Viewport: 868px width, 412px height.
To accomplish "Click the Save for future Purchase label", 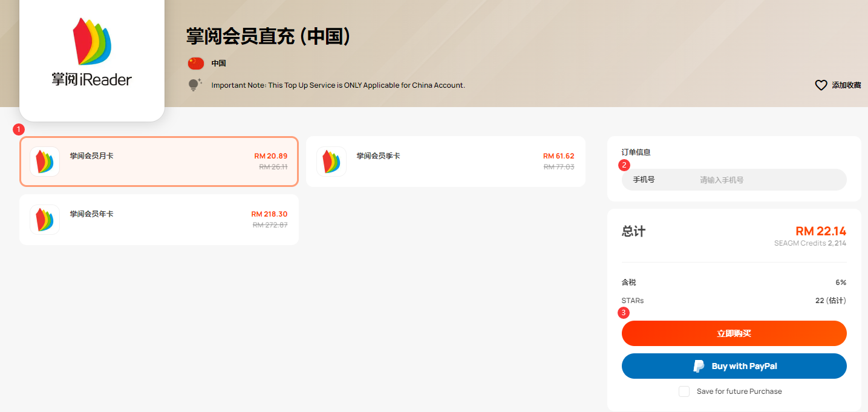I will tap(739, 391).
